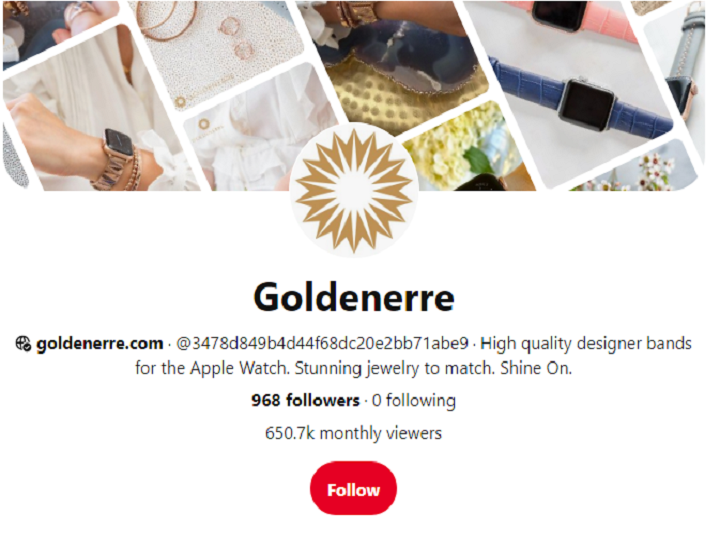The width and height of the screenshot is (720, 540).
Task: View the 968 followers list
Action: pos(305,400)
